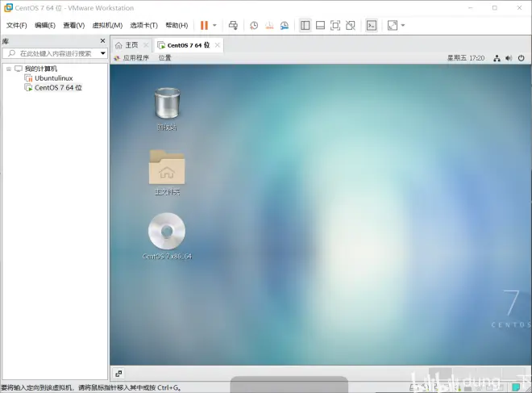
Task: Close the 主页 tab
Action: pyautogui.click(x=146, y=45)
